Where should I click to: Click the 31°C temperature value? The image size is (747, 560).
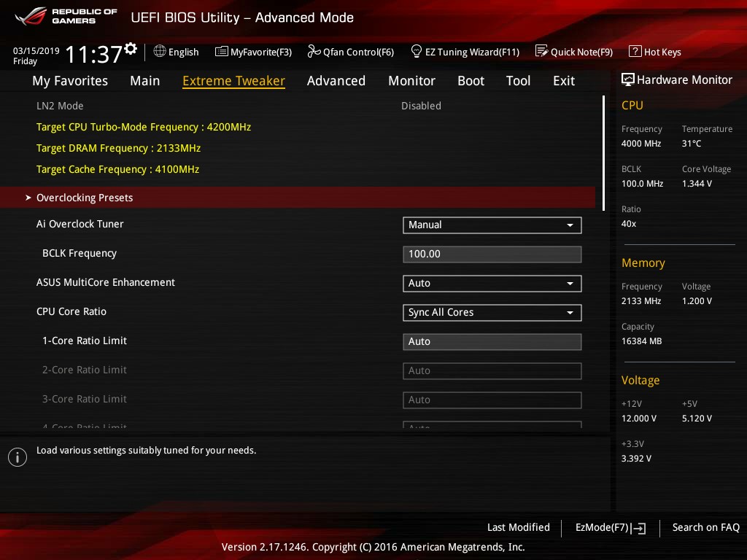(692, 144)
